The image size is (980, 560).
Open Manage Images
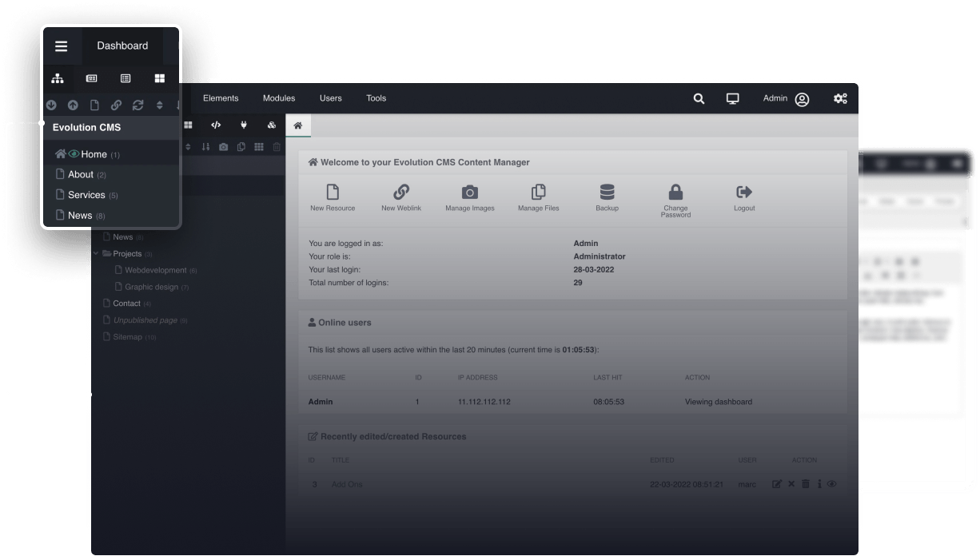pos(470,198)
